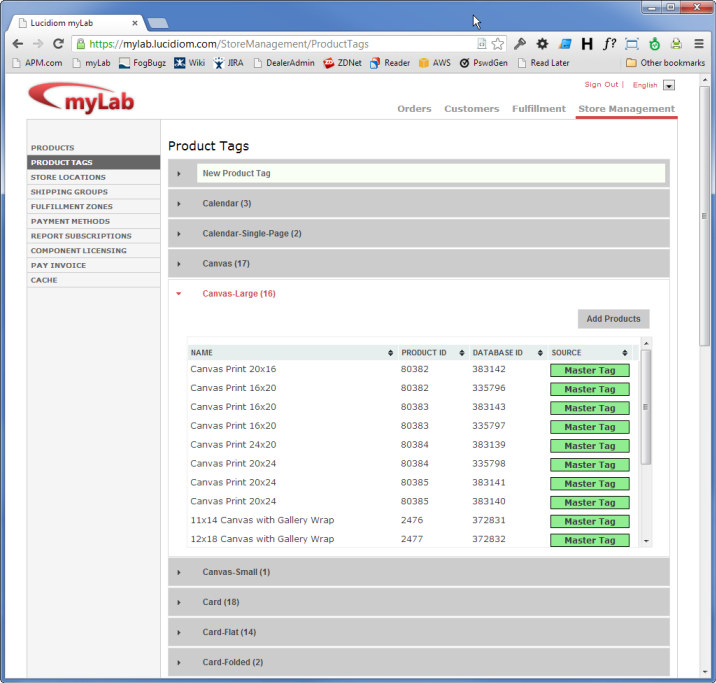Click the screen capture extension icon

(x=632, y=44)
